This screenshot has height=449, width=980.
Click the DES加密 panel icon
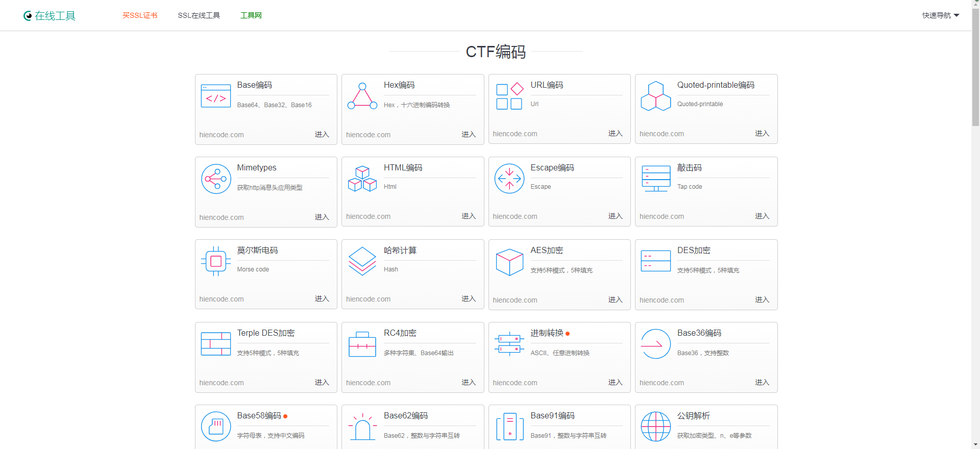[656, 261]
